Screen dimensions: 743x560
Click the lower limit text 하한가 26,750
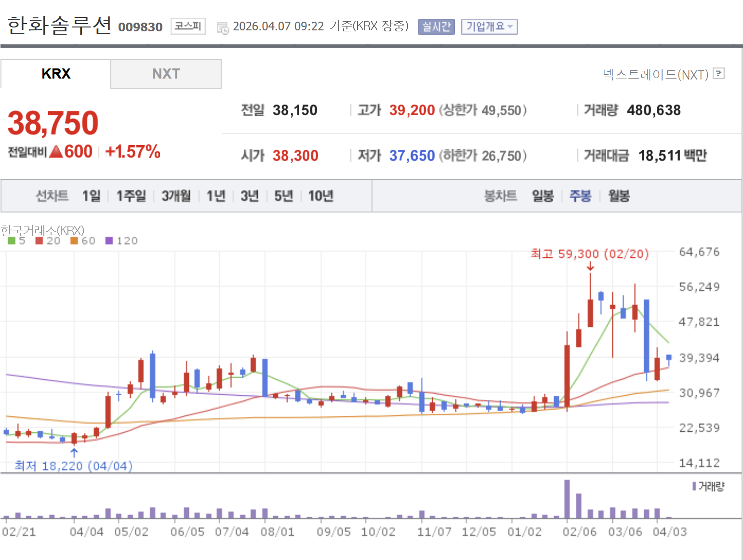[x=482, y=156]
